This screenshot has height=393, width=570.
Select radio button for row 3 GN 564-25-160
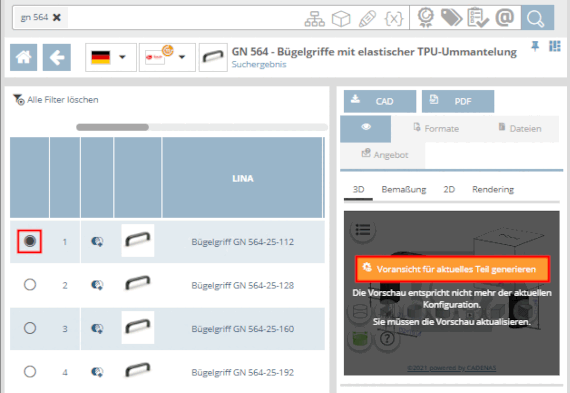point(30,328)
